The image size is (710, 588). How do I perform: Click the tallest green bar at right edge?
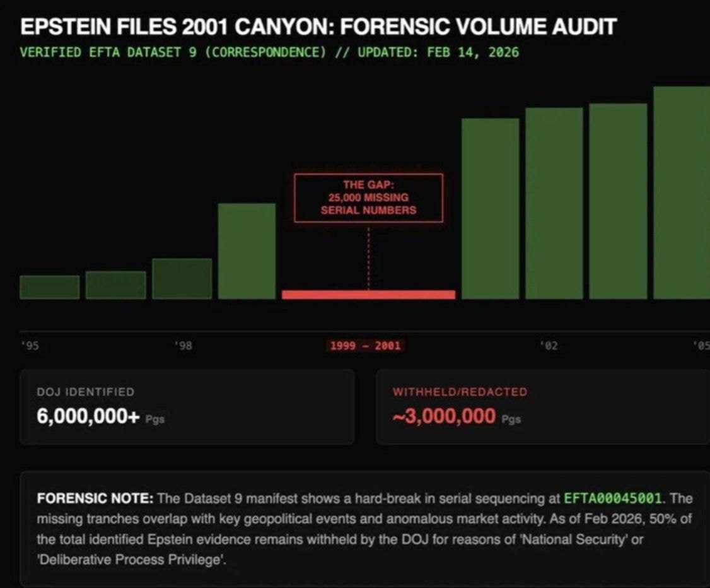click(682, 192)
